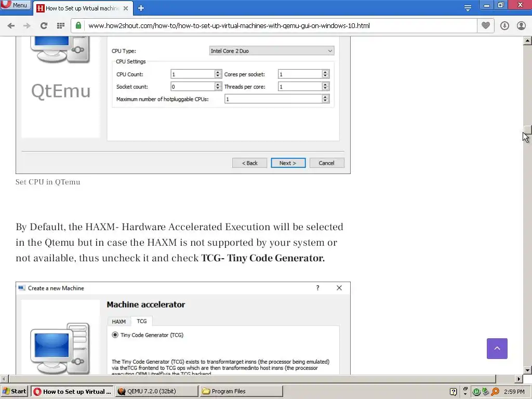Click the 2:59 PM system clock

514,392
